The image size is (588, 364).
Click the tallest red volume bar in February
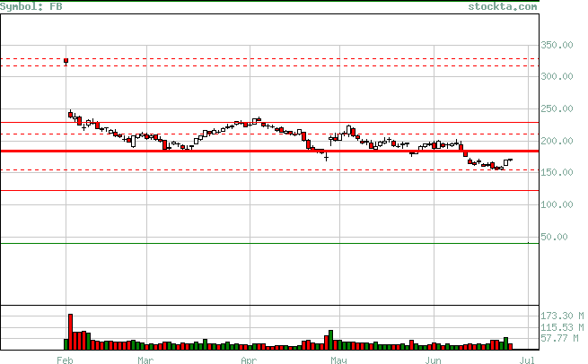71,332
